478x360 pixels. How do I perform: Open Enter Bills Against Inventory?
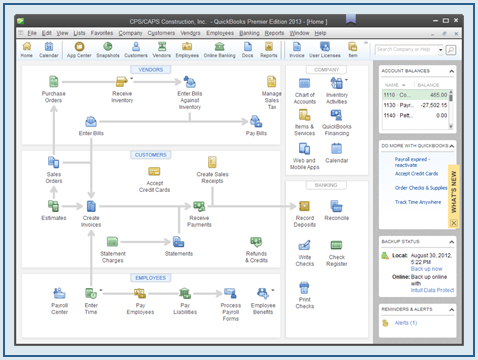[x=190, y=82]
